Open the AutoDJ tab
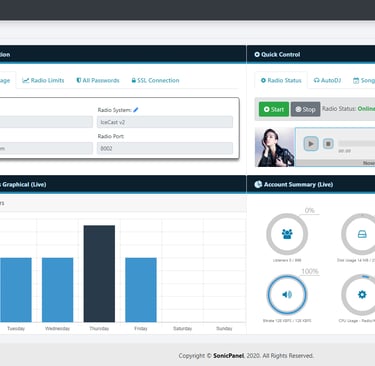 pos(327,80)
